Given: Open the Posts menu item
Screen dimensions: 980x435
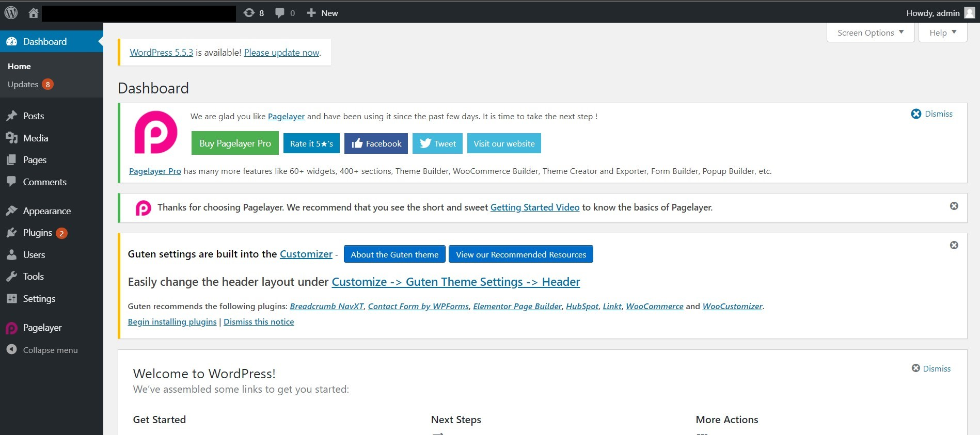Looking at the screenshot, I should point(34,116).
